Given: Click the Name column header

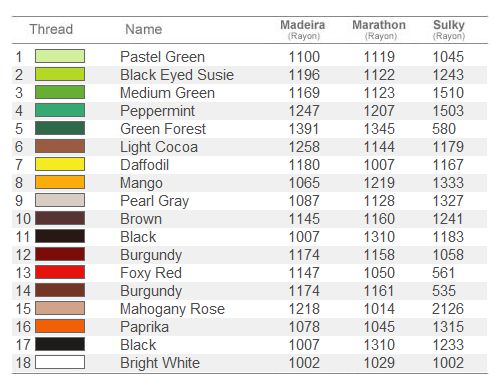Looking at the screenshot, I should (144, 29).
